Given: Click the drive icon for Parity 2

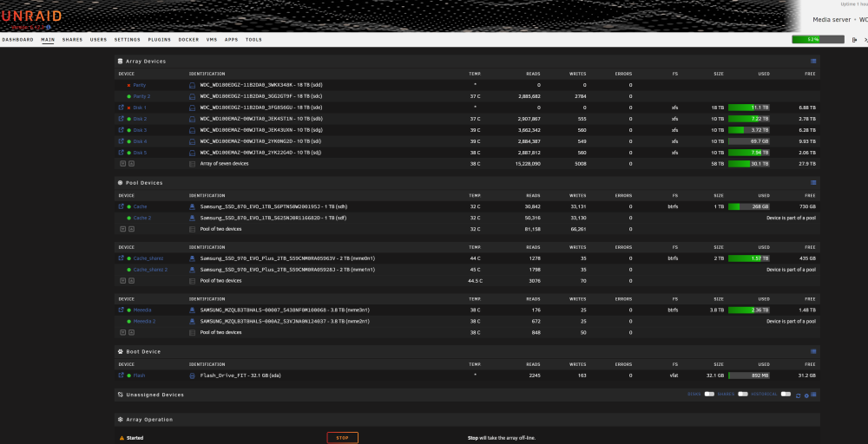Looking at the screenshot, I should point(193,96).
